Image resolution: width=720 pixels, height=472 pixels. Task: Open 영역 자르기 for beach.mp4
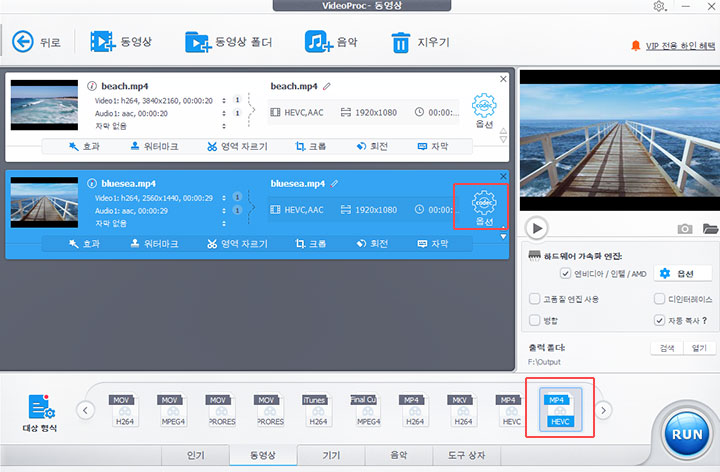[x=237, y=146]
